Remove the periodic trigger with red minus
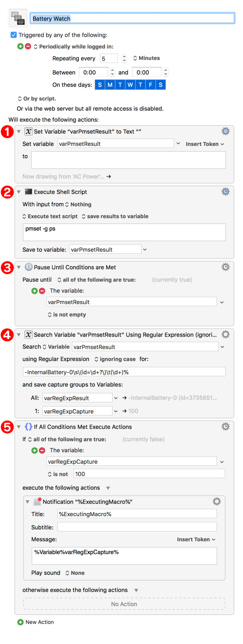Viewport: 243px width, 644px height. click(28, 47)
